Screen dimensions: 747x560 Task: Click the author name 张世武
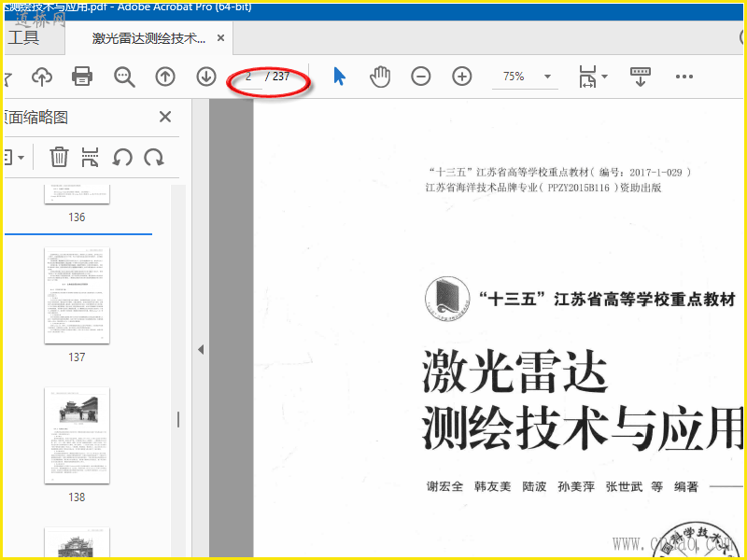624,486
